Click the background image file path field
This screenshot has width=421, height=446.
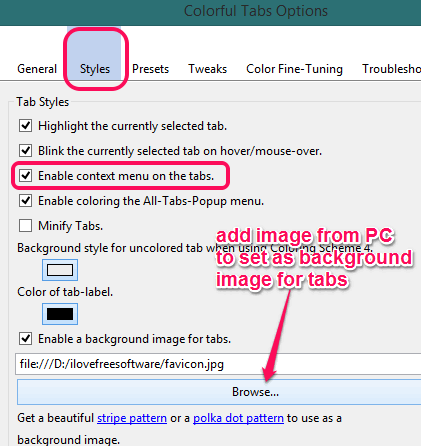pyautogui.click(x=218, y=364)
